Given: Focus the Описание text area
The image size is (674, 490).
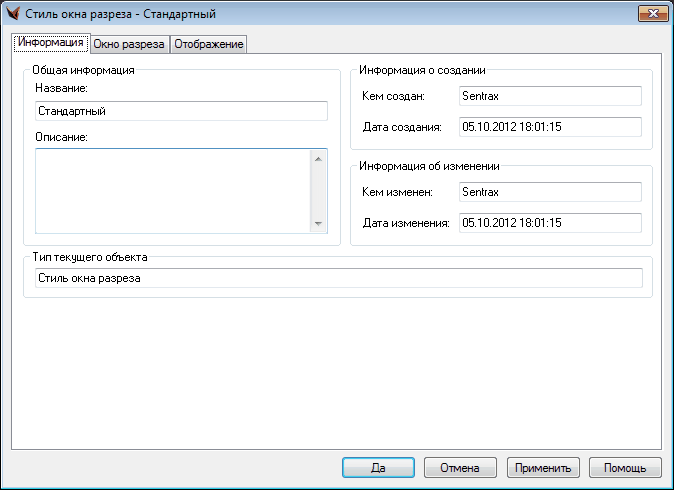Looking at the screenshot, I should (x=172, y=191).
